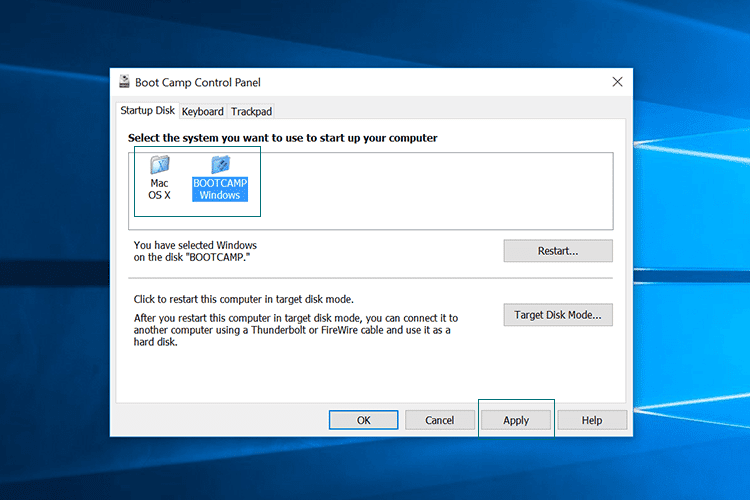Screen dimensions: 750x500
Task: Click the Thunderbolt or FireWire cable description text
Action: [296, 330]
